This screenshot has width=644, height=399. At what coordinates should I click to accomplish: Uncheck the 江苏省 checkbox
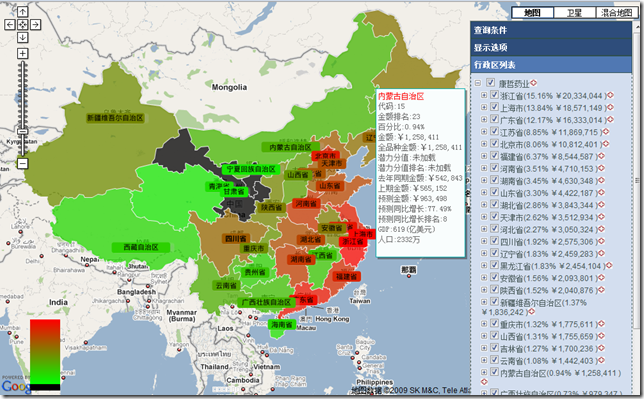(x=494, y=131)
